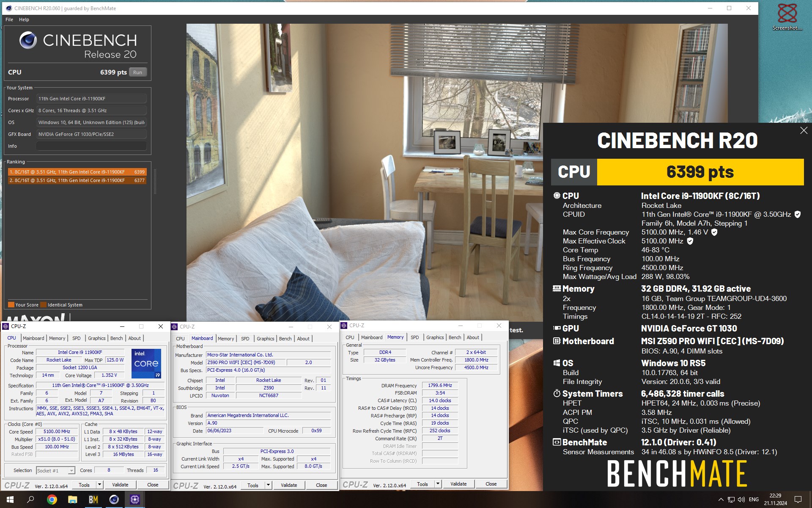The width and height of the screenshot is (812, 508).
Task: Open Memory tab in first CPU-Z window
Action: click(57, 338)
